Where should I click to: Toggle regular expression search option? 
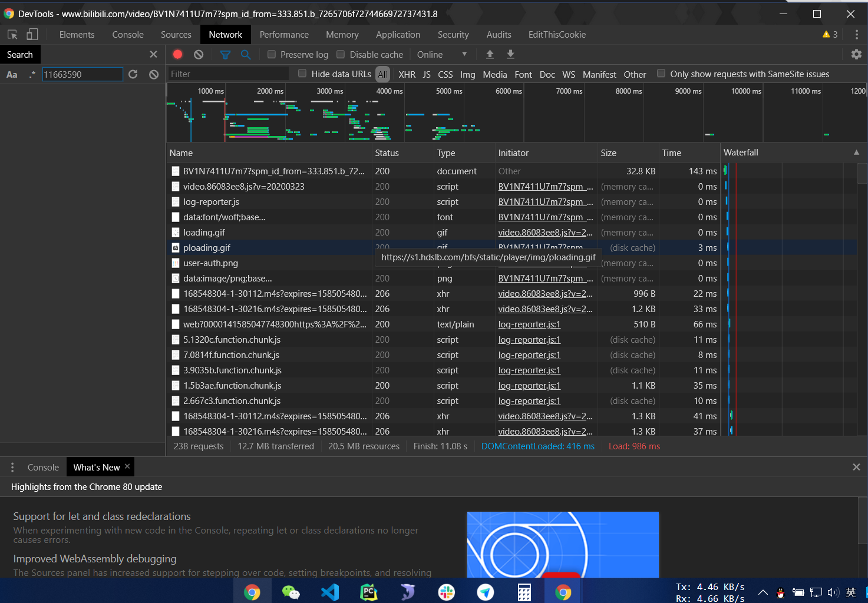(x=32, y=74)
